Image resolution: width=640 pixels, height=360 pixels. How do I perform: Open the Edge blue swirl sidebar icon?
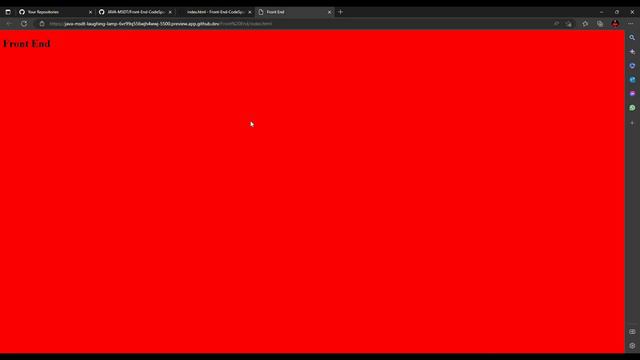[x=632, y=80]
